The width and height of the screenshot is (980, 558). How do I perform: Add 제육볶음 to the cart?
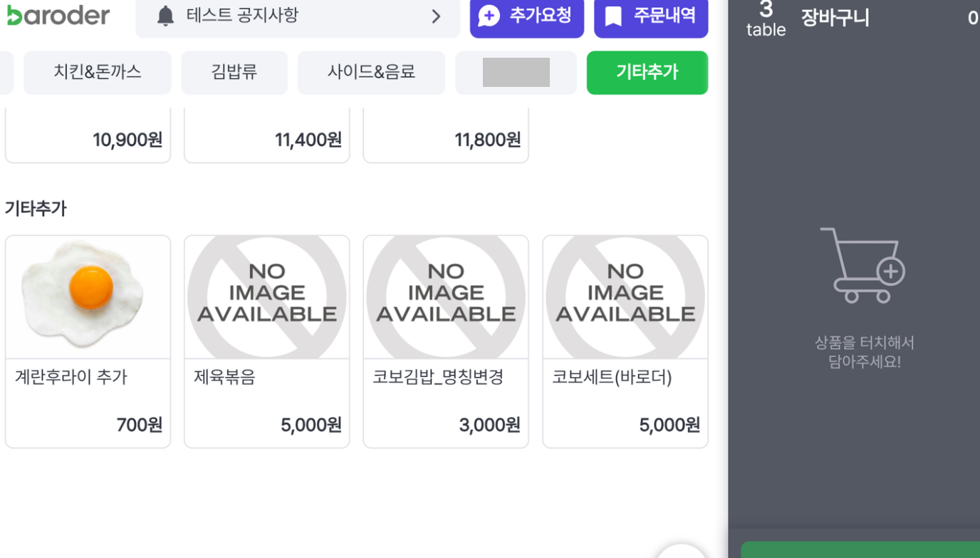coord(266,341)
